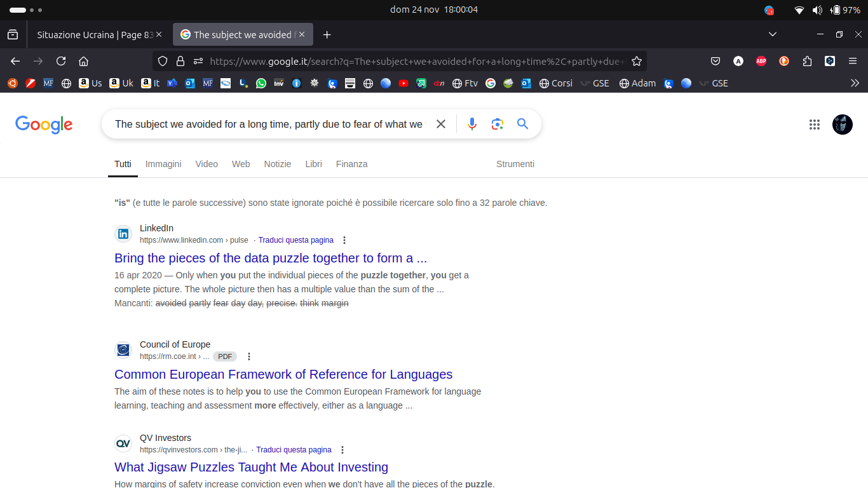The image size is (868, 488).
Task: Open the Extensions puzzle-piece menu
Action: click(807, 61)
